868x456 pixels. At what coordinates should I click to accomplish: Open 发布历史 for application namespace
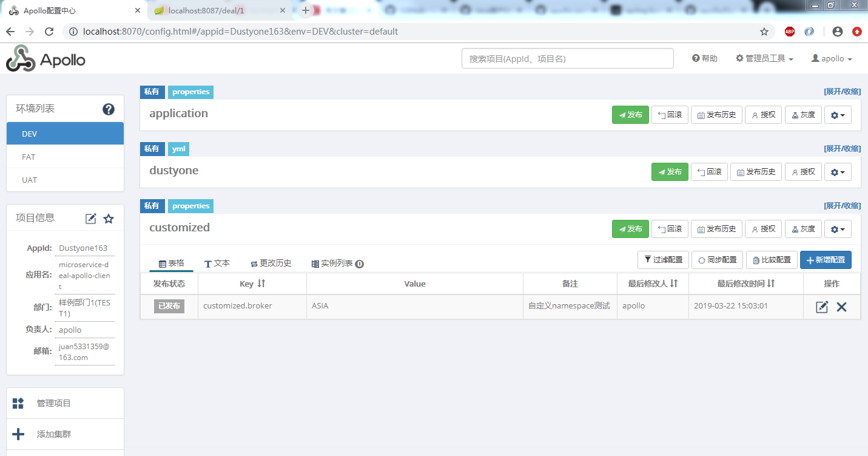tap(716, 115)
